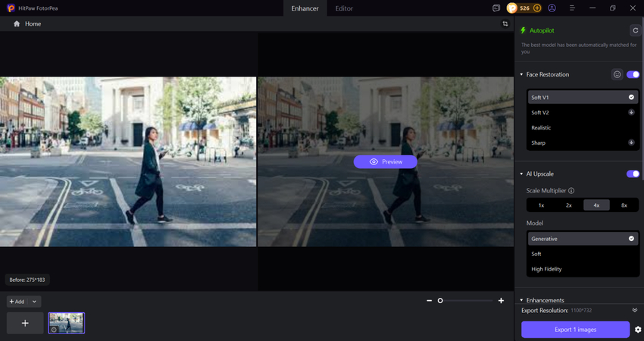
Task: Click the Autopilot lightning icon
Action: (524, 30)
